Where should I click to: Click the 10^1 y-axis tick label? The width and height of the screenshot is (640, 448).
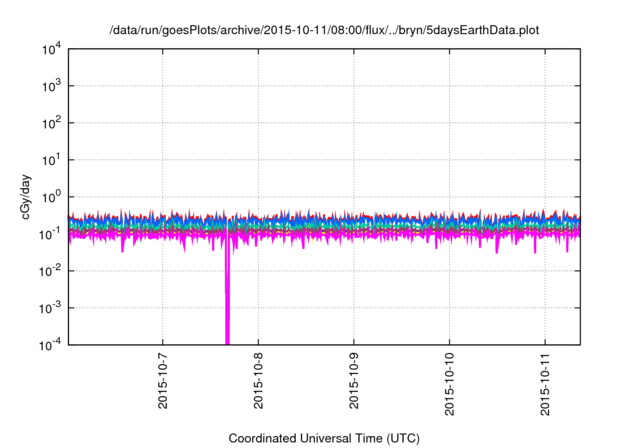pos(52,160)
